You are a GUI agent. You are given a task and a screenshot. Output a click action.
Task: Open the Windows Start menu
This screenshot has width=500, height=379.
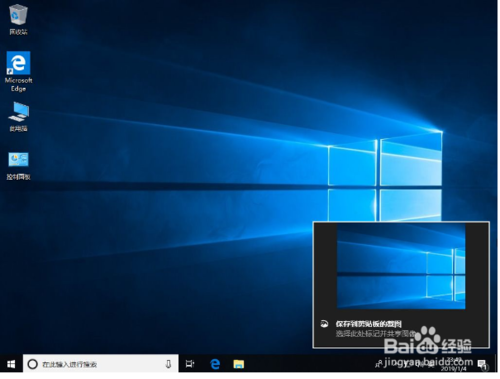pyautogui.click(x=11, y=364)
